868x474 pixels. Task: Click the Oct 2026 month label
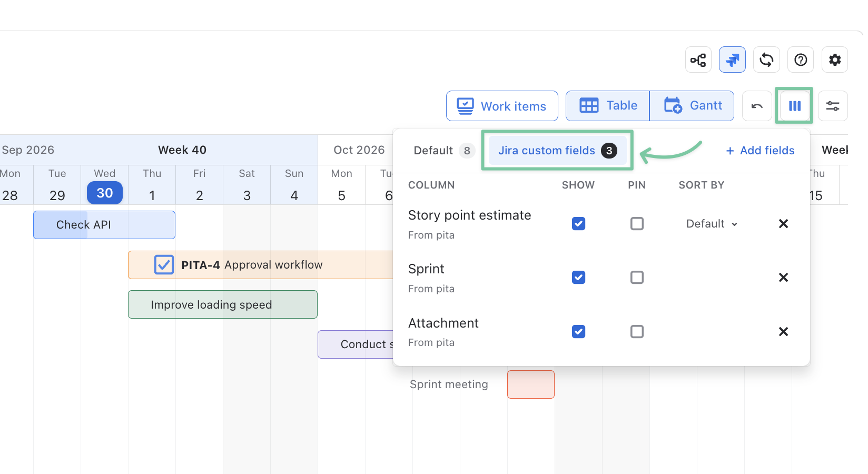pos(359,150)
